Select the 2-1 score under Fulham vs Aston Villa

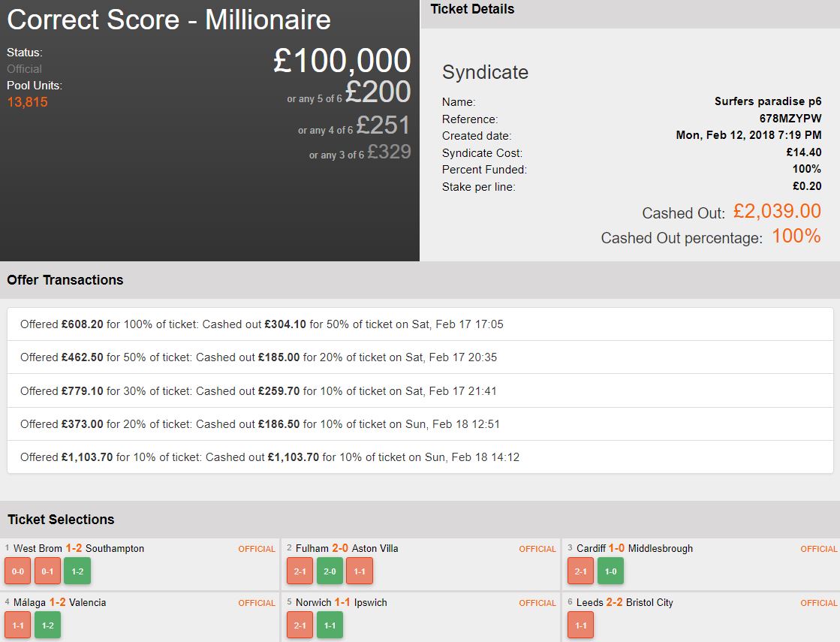point(300,571)
